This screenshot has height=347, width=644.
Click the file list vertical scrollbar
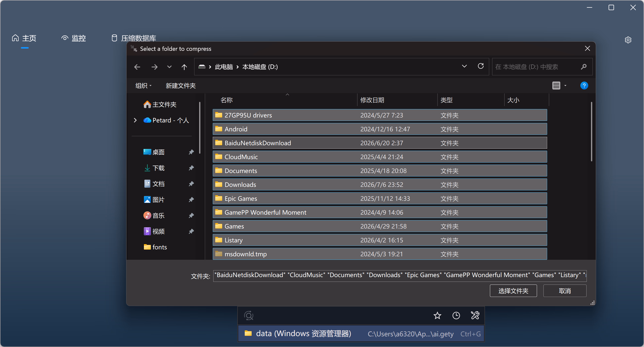(591, 132)
